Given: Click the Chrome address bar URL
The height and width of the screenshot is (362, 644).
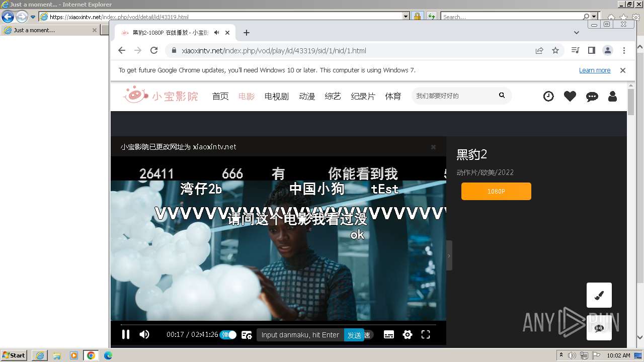Looking at the screenshot, I should 274,51.
